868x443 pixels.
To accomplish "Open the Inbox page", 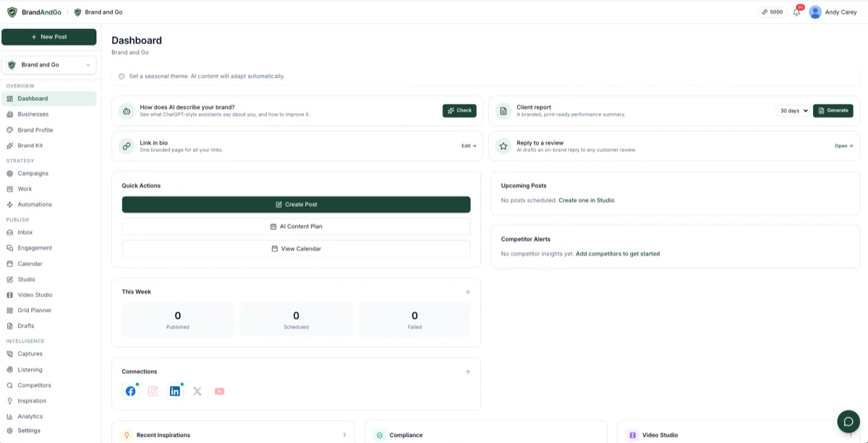I will (x=49, y=232).
